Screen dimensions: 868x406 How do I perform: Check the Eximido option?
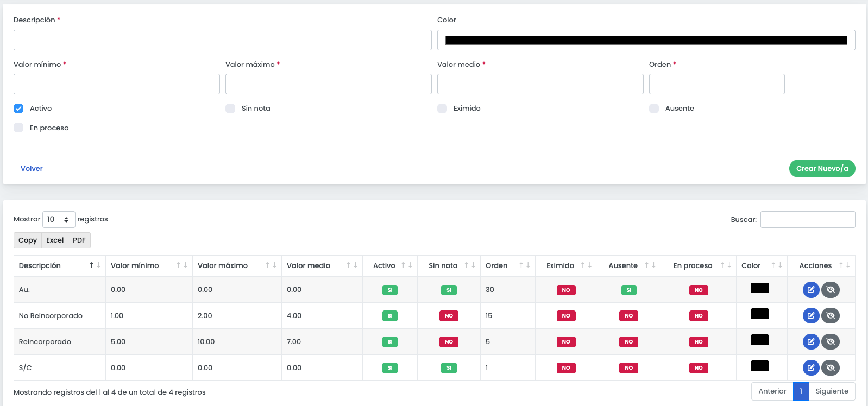442,109
